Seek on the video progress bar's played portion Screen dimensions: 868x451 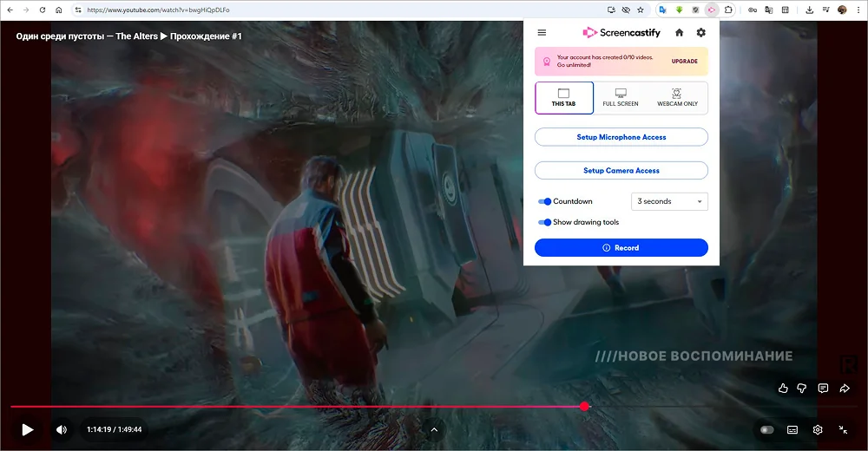pyautogui.click(x=295, y=406)
